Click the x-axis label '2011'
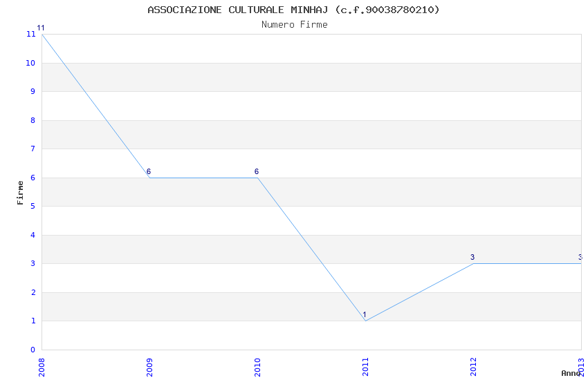The image size is (588, 380). (366, 368)
